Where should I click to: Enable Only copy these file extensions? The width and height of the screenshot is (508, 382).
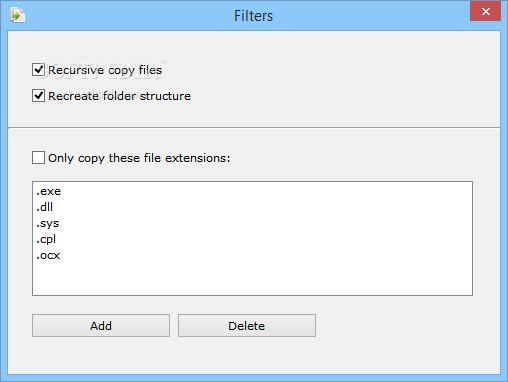[38, 158]
